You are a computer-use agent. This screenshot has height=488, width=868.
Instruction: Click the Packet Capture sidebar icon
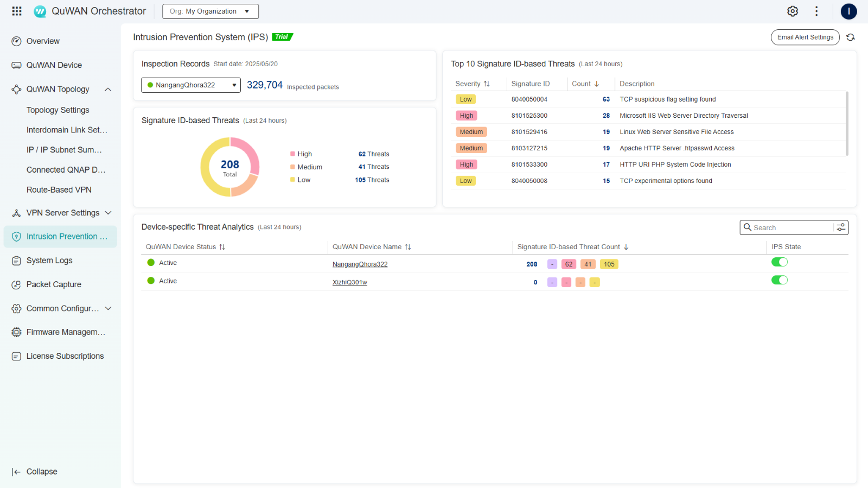(17, 284)
